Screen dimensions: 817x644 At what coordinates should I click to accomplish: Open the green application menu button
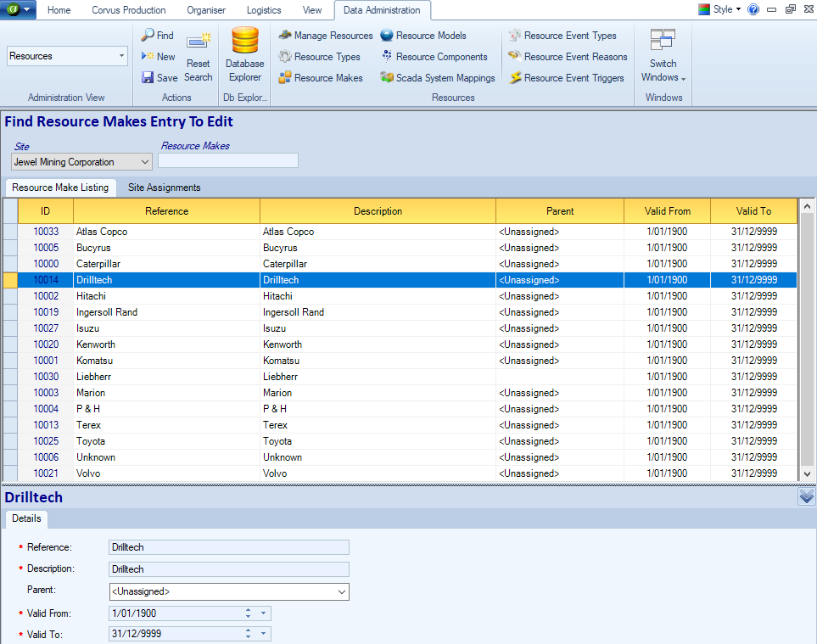point(18,9)
